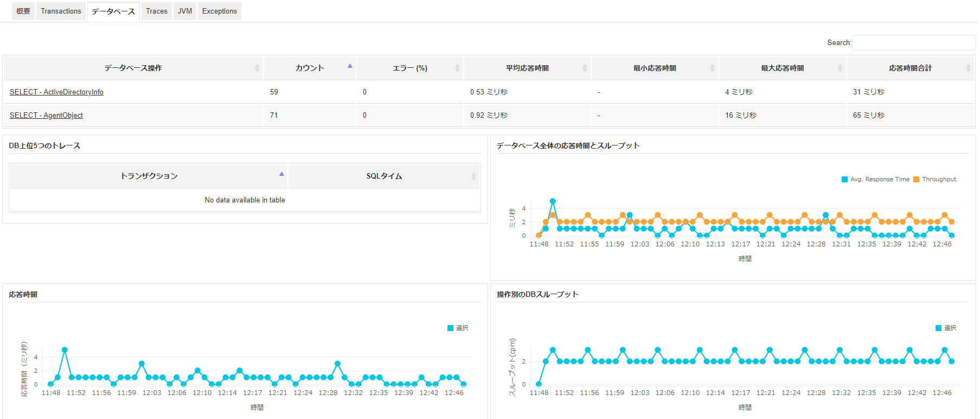
Task: Sort traces by トランザクション column
Action: [149, 176]
